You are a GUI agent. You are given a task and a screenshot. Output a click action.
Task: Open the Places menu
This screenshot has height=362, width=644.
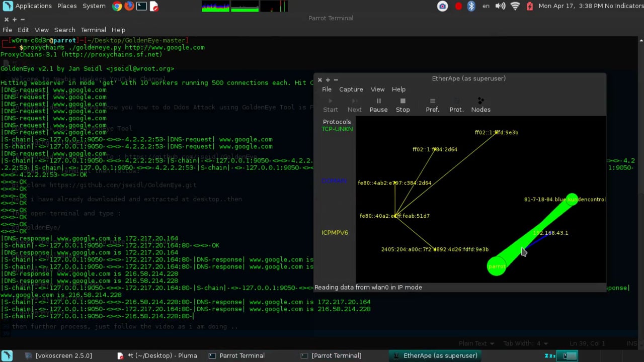pyautogui.click(x=66, y=6)
